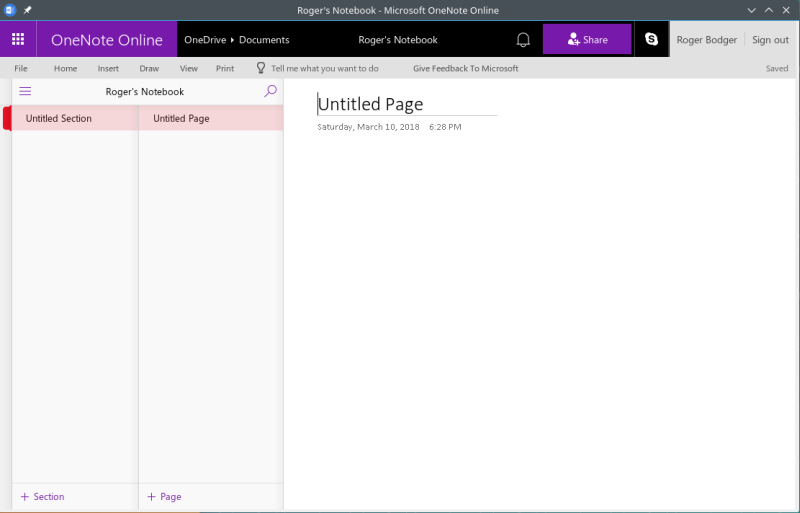Open the View ribbon tab

(188, 68)
